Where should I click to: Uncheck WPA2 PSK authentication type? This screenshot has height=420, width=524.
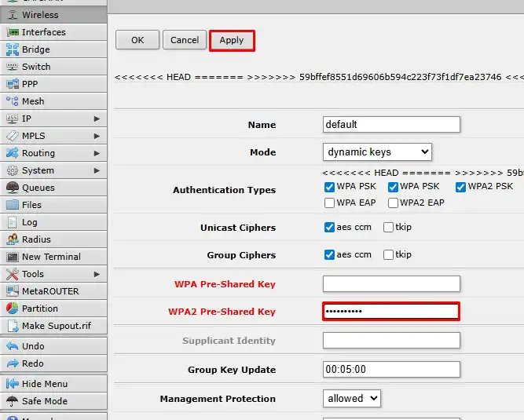(x=460, y=187)
